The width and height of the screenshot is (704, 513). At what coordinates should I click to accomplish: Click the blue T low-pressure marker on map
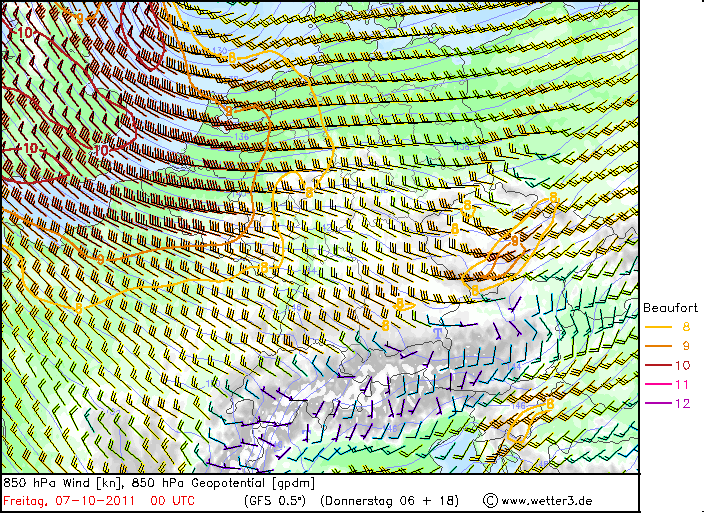[437, 332]
